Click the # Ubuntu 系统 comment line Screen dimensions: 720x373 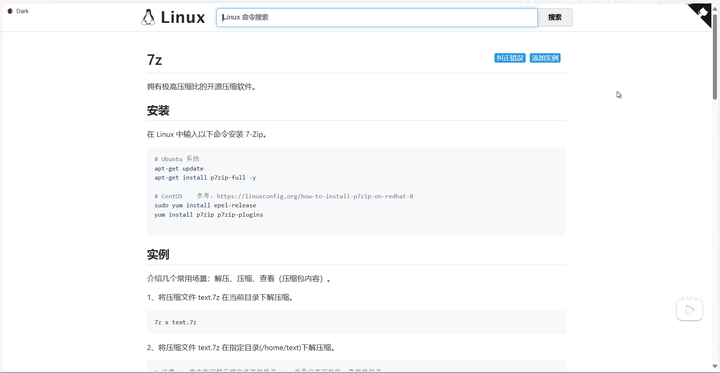click(177, 159)
